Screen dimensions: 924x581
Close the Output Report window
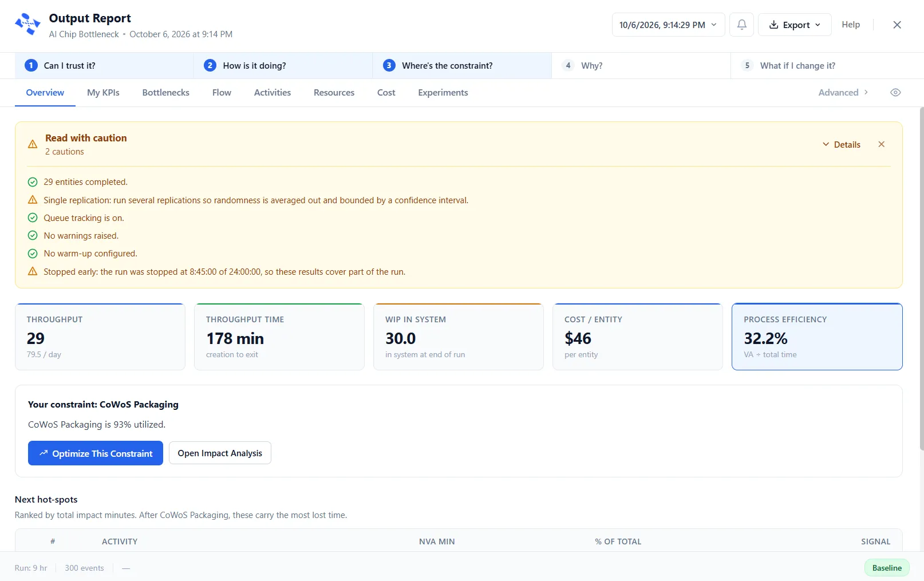[897, 25]
